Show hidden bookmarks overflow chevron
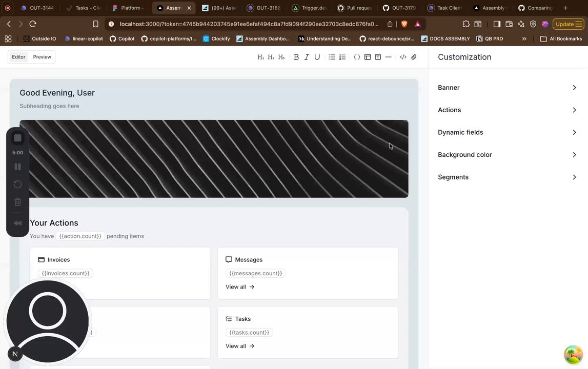The width and height of the screenshot is (588, 369). [524, 38]
